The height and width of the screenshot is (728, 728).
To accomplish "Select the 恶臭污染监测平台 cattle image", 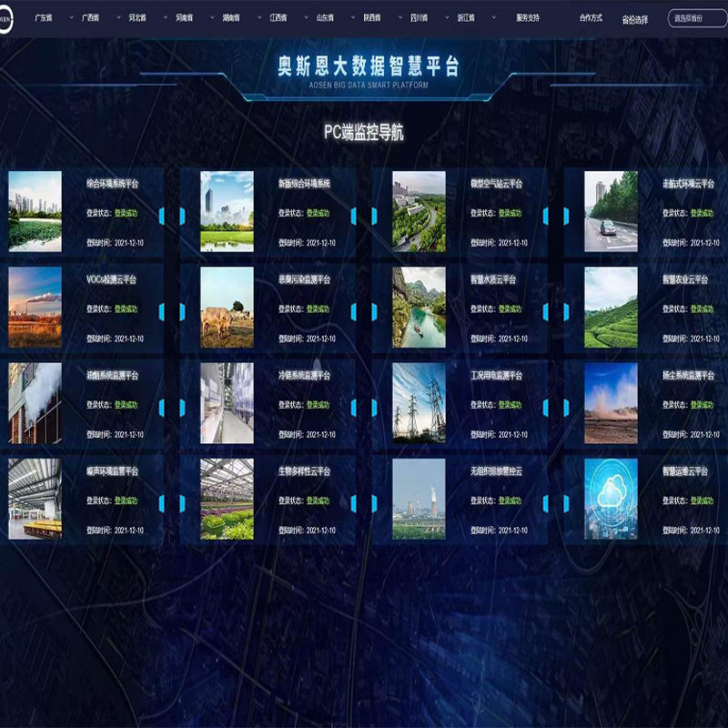I will coord(227,307).
